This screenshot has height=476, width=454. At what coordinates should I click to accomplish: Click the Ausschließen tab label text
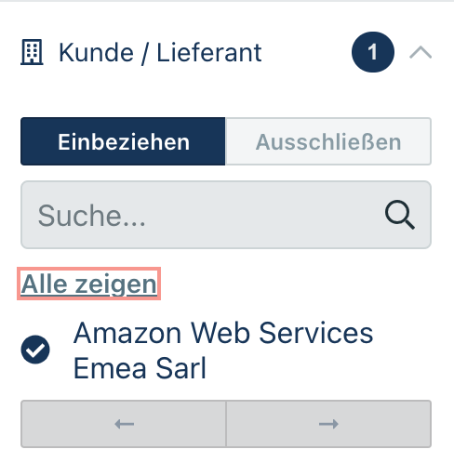(x=328, y=142)
